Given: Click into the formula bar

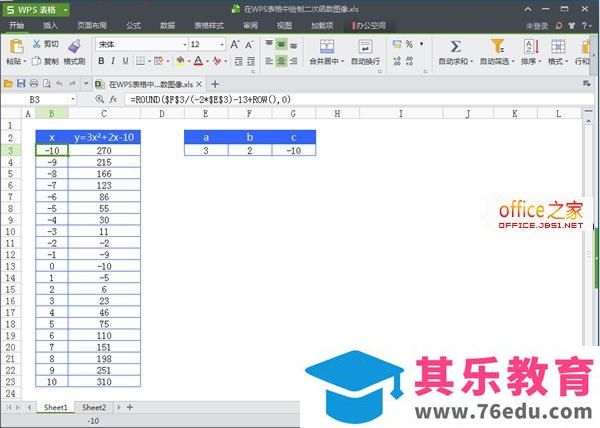Looking at the screenshot, I should click(x=359, y=99).
